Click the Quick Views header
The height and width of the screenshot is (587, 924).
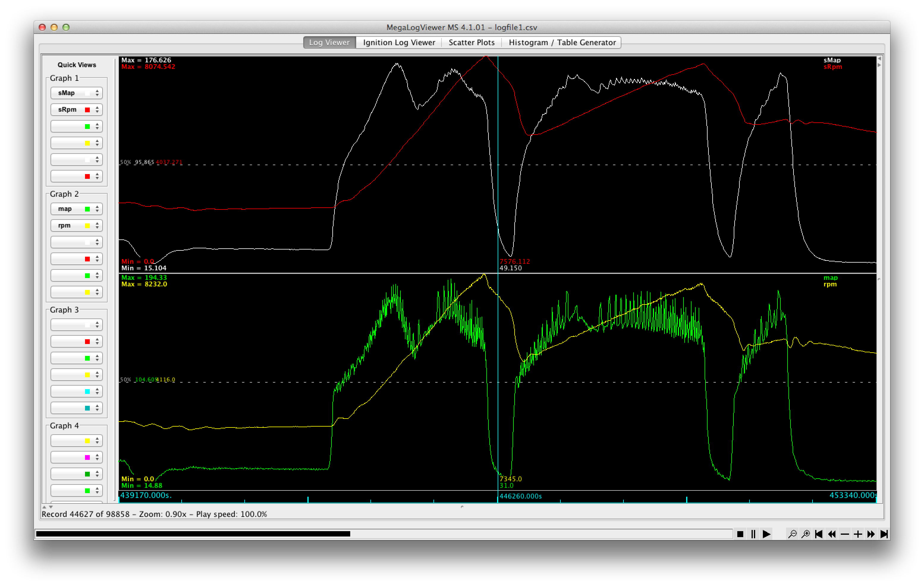click(x=77, y=65)
